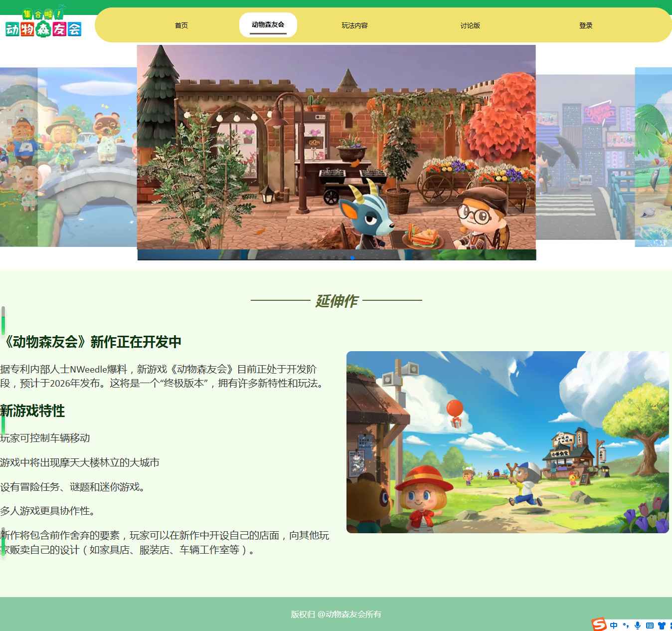Go to the 首页 nav item

[x=181, y=25]
